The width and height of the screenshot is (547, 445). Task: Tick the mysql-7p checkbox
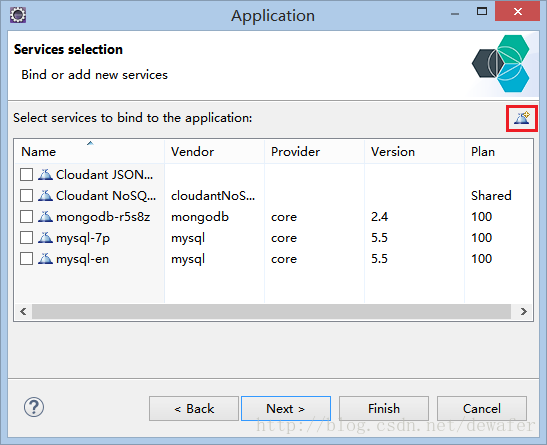(27, 238)
